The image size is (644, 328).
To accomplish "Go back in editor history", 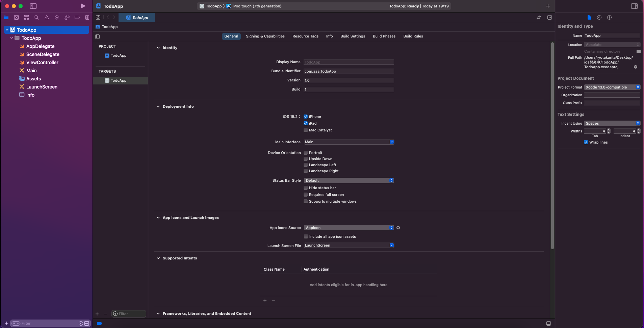I will coord(108,17).
